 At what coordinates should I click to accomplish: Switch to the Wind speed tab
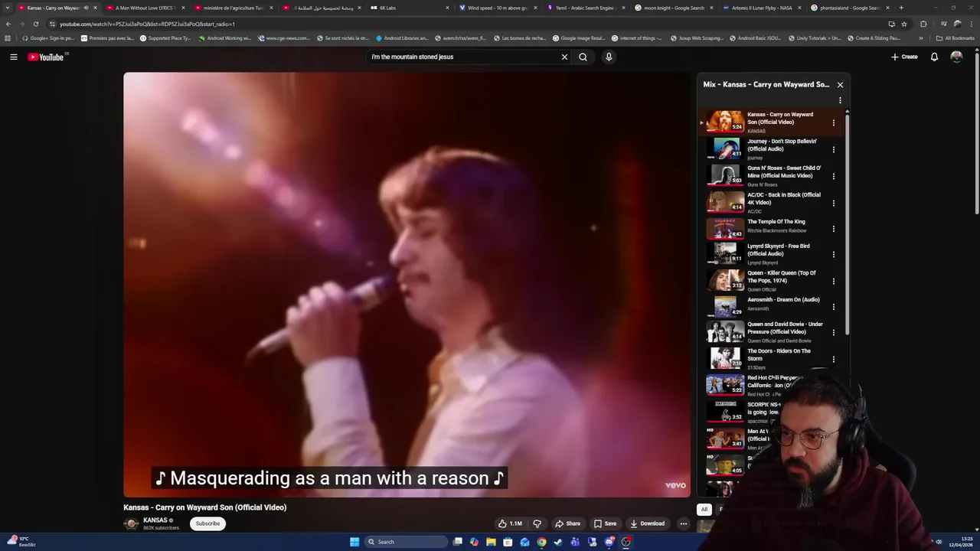498,8
